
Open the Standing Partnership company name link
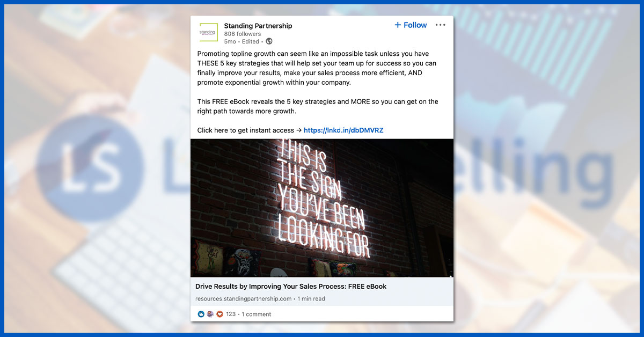coord(258,26)
